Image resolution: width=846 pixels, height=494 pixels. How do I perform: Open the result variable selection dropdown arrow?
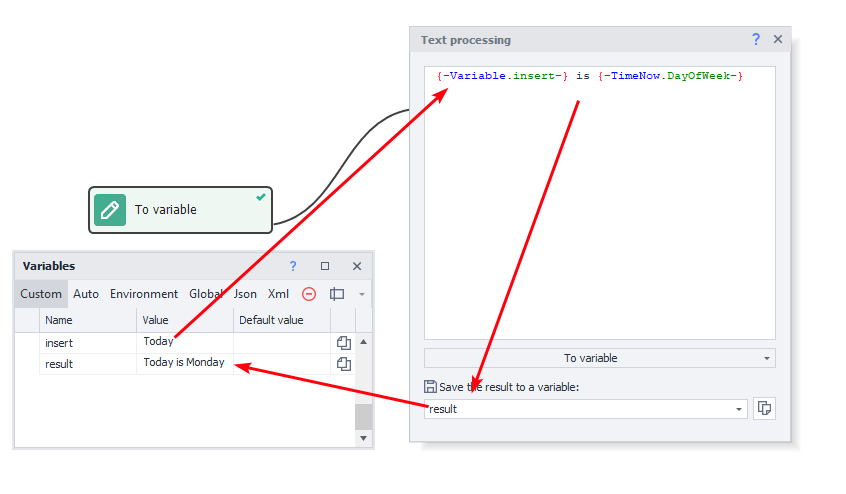(739, 409)
